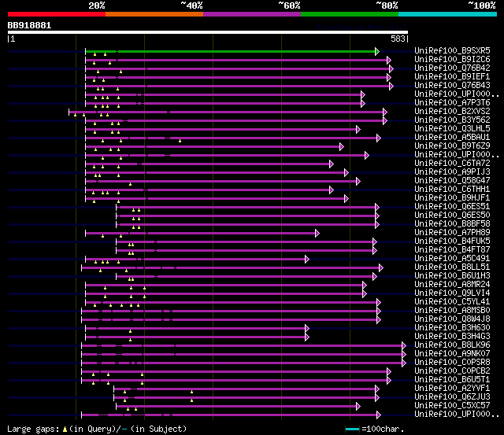Select the UniRef100_A8MR24 label
Image resolution: width=504 pixels, height=435 pixels.
click(452, 285)
